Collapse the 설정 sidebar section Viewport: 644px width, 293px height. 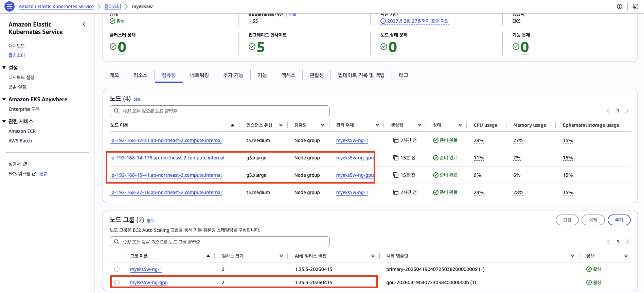tap(4, 68)
